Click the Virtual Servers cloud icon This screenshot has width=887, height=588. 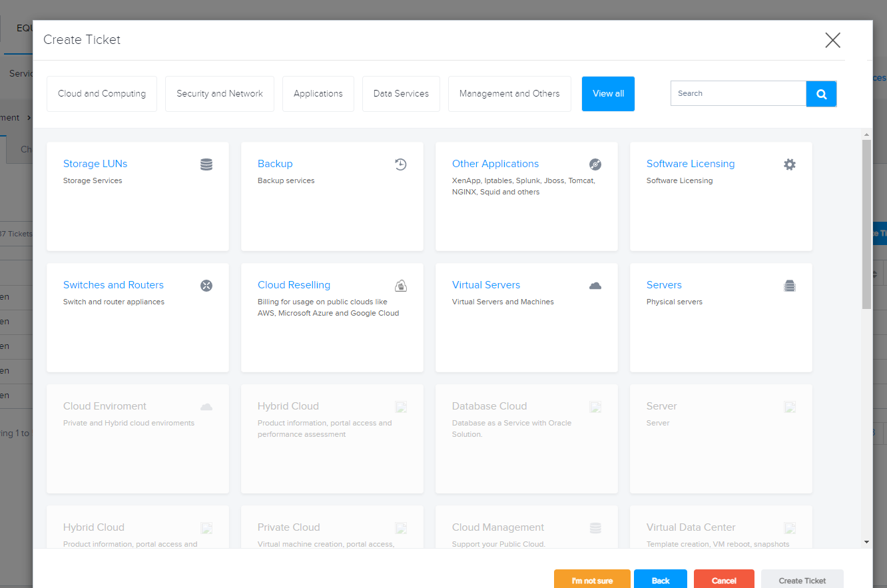click(x=595, y=286)
